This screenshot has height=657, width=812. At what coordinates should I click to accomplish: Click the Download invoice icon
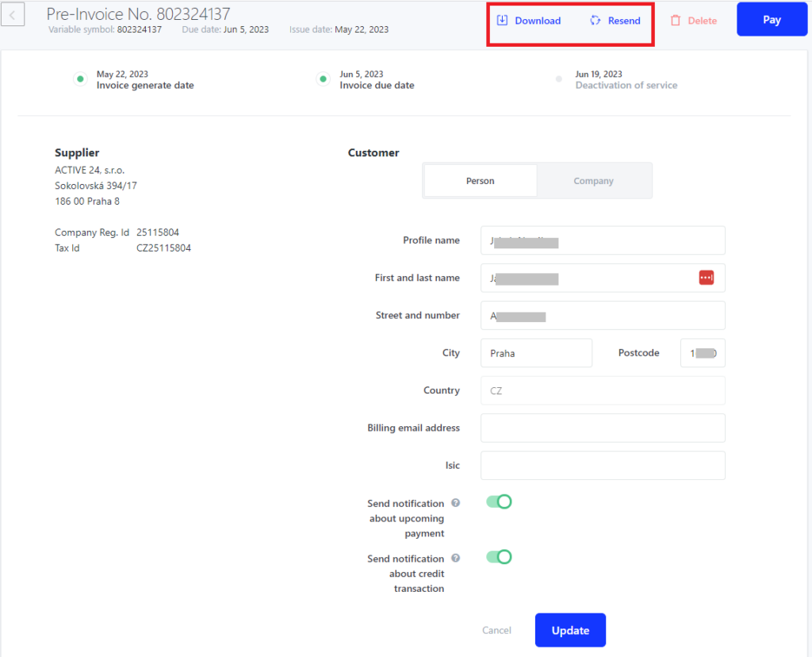(502, 21)
